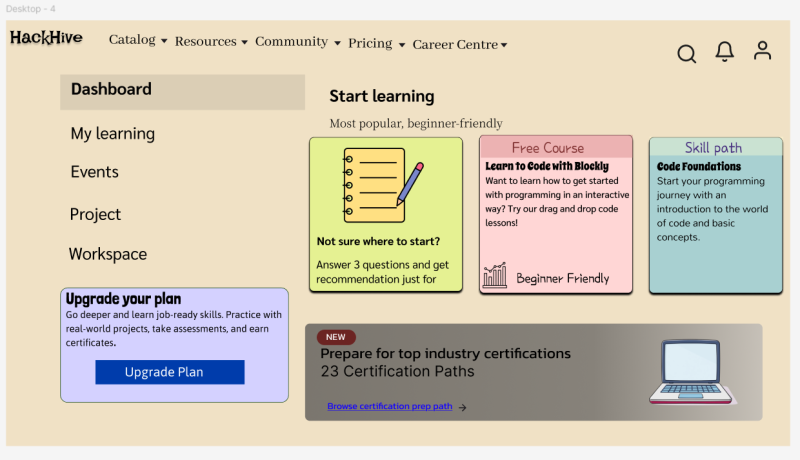This screenshot has height=460, width=800.
Task: Click the bar chart Beginner Friendly icon
Action: 495,275
